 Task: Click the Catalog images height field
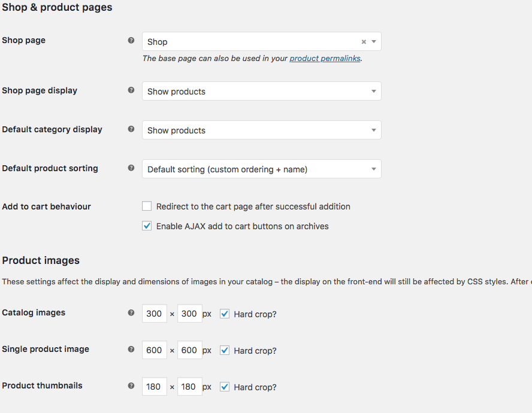click(190, 313)
